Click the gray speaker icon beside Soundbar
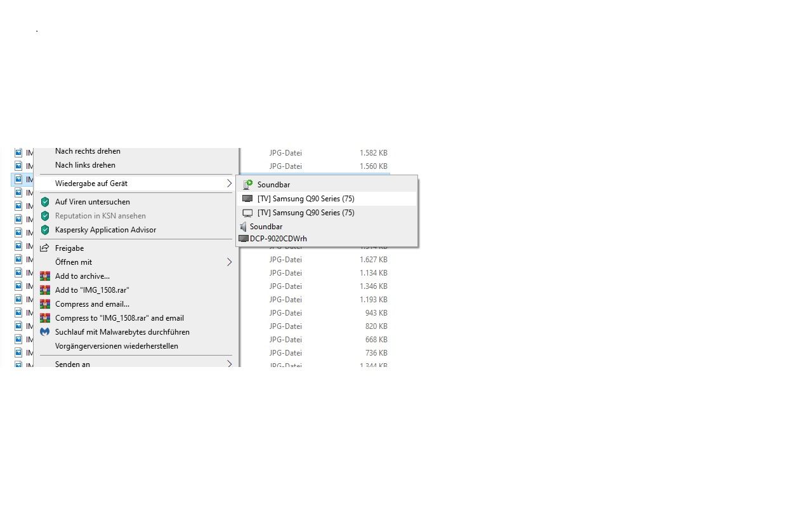Viewport: 812px width, 508px height. [x=243, y=227]
